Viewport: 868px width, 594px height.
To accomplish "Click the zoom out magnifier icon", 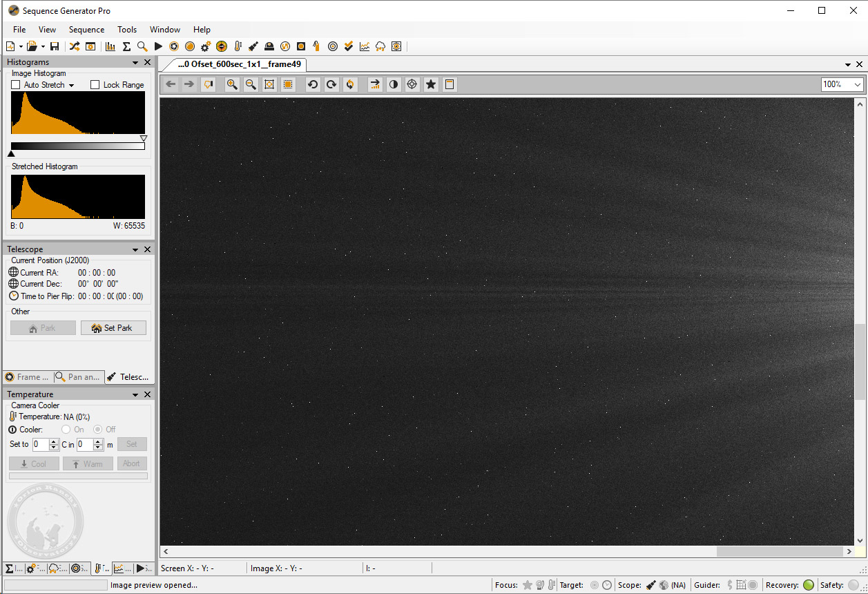I will point(251,84).
